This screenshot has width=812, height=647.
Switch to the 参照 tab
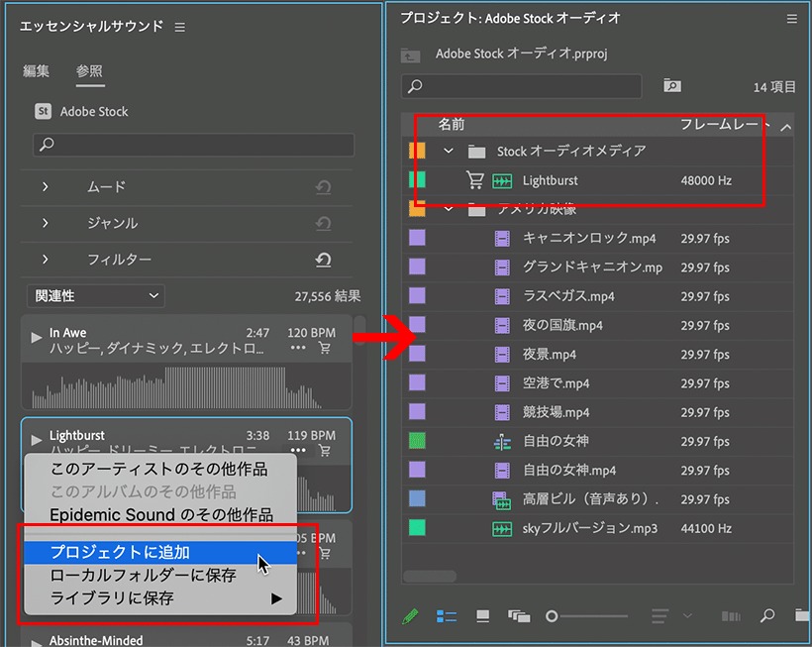89,70
